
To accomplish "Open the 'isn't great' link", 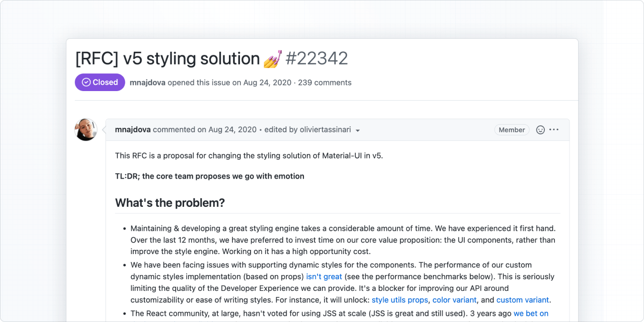I will (x=324, y=276).
